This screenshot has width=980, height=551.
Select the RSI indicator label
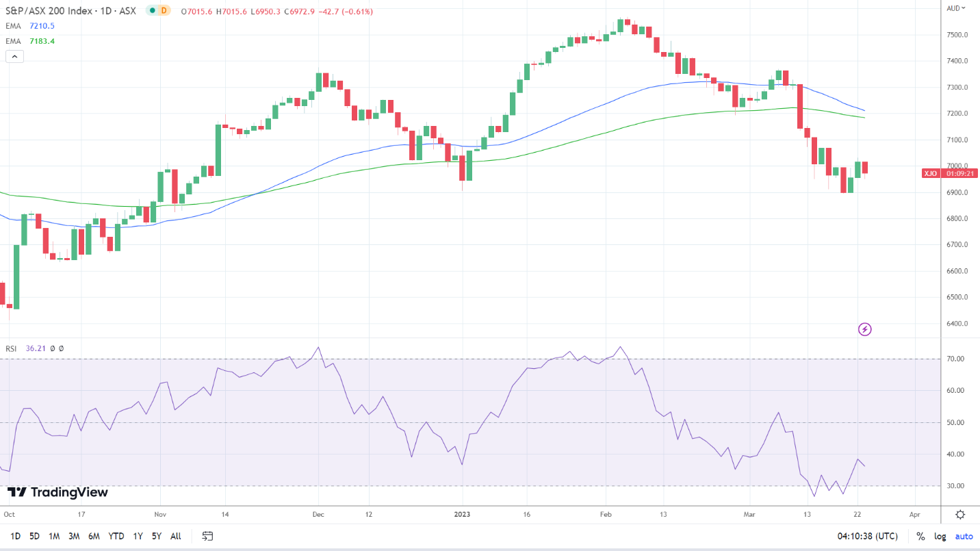pos(12,348)
